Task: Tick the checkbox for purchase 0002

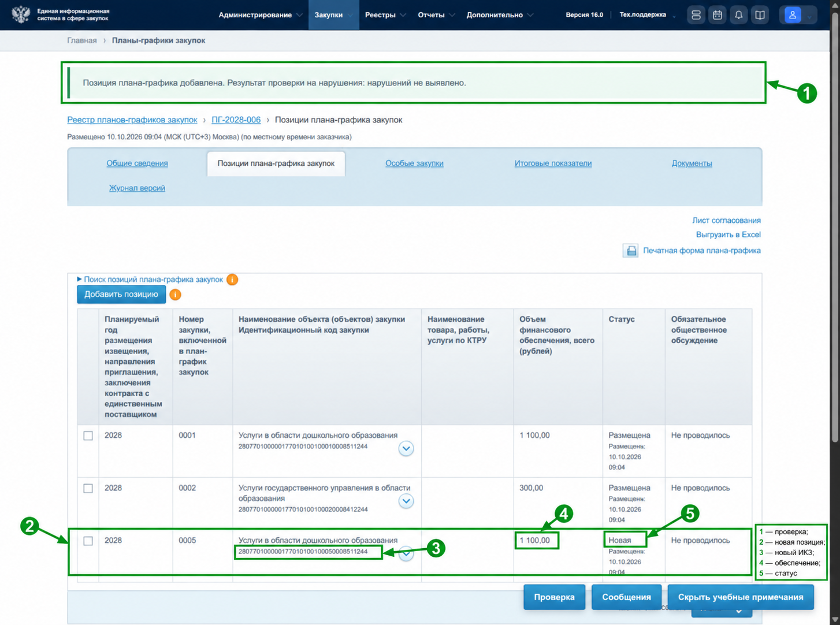Action: tap(88, 488)
